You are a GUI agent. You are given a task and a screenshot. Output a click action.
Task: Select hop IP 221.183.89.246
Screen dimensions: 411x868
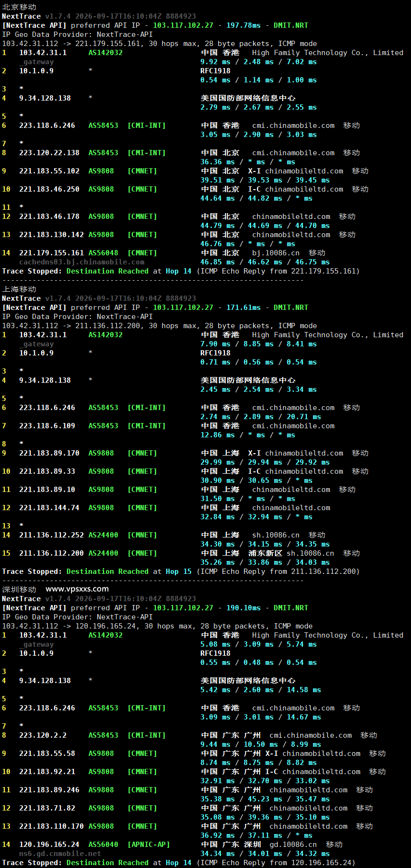[x=49, y=790]
